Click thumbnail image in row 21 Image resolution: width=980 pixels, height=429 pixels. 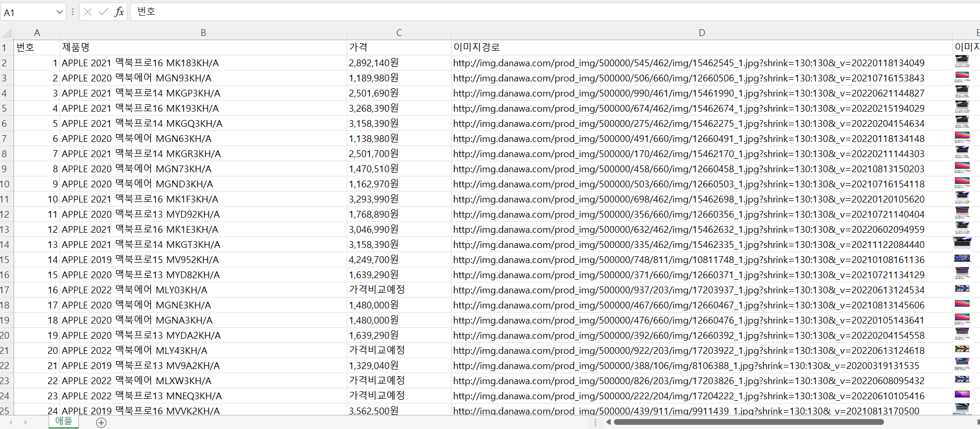962,350
